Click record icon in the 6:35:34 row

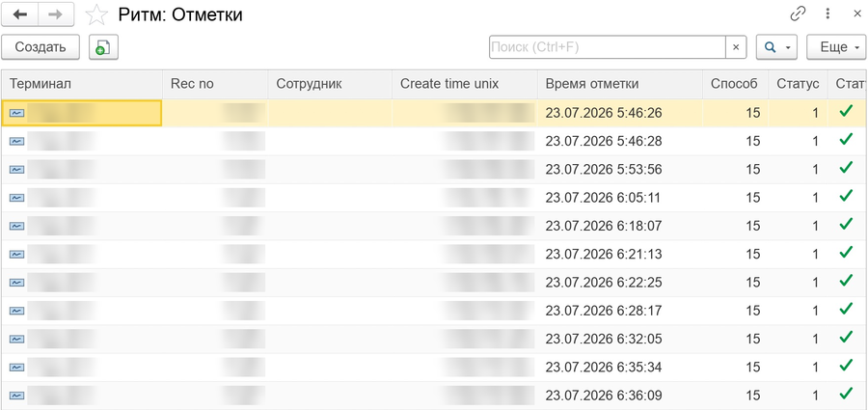click(16, 368)
